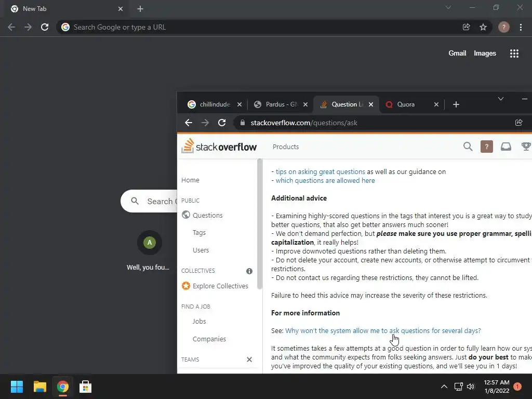
Task: Close the Pardus tab
Action: pos(305,104)
